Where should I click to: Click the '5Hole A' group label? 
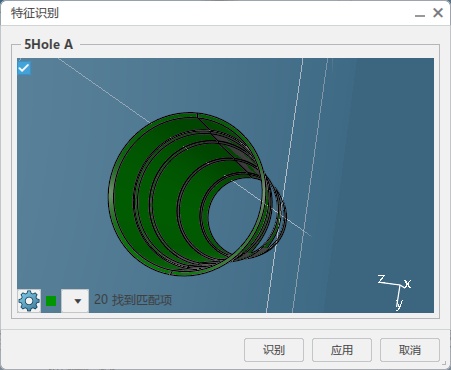coord(49,44)
